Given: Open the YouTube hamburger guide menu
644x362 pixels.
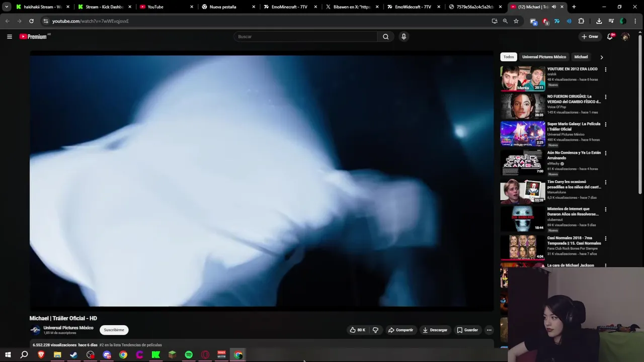Looking at the screenshot, I should pos(9,37).
